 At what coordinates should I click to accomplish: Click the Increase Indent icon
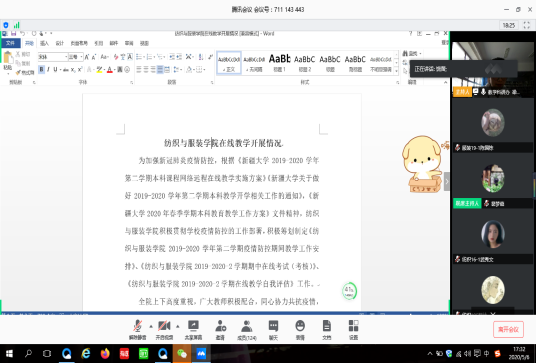(179, 57)
